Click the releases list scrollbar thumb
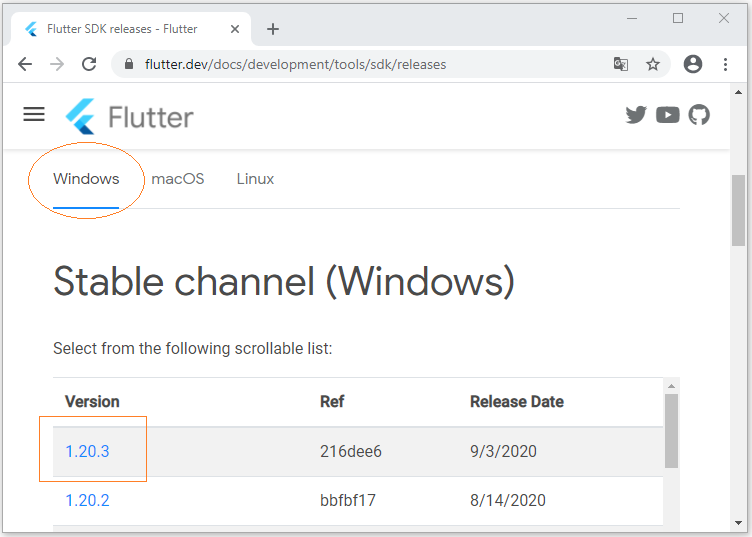Image resolution: width=752 pixels, height=537 pixels. pyautogui.click(x=671, y=431)
